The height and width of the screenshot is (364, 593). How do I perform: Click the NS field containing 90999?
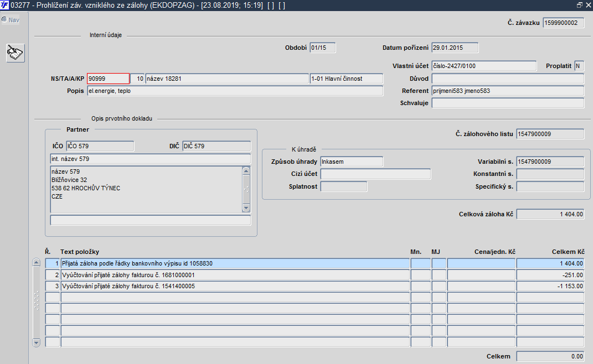point(108,79)
